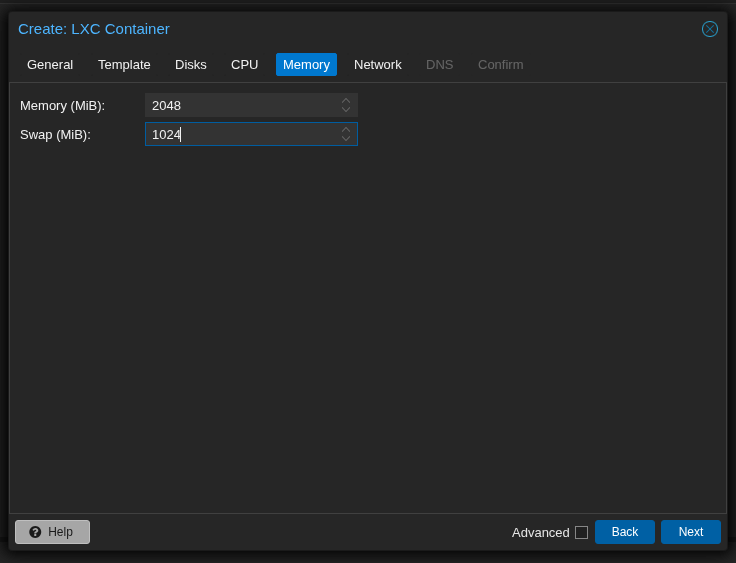
Task: Increase Memory (MiB) with up arrow
Action: pyautogui.click(x=346, y=101)
